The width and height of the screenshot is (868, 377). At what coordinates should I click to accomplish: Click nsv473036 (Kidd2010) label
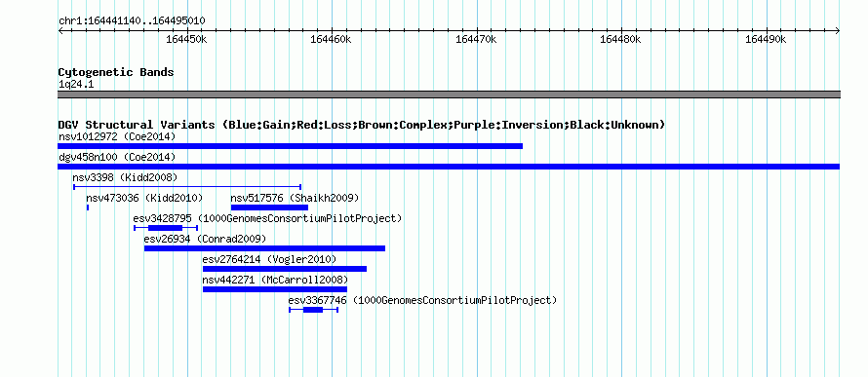[x=144, y=198]
